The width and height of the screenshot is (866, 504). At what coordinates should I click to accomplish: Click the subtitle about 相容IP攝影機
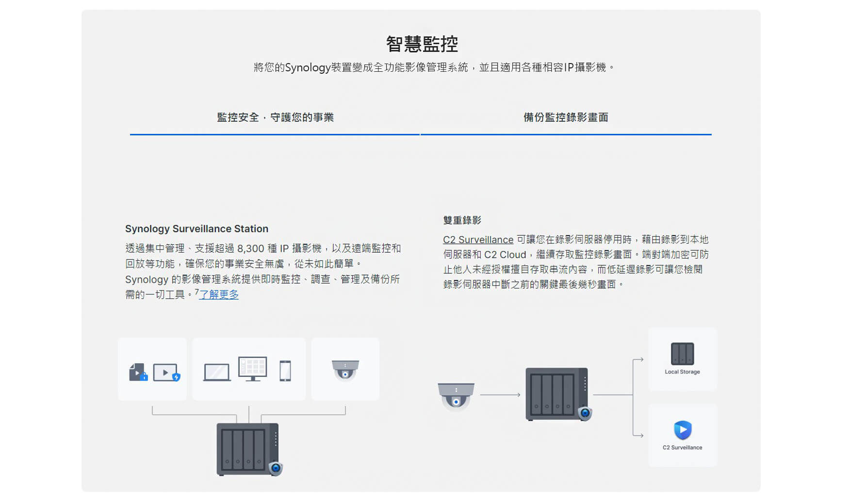coord(434,67)
